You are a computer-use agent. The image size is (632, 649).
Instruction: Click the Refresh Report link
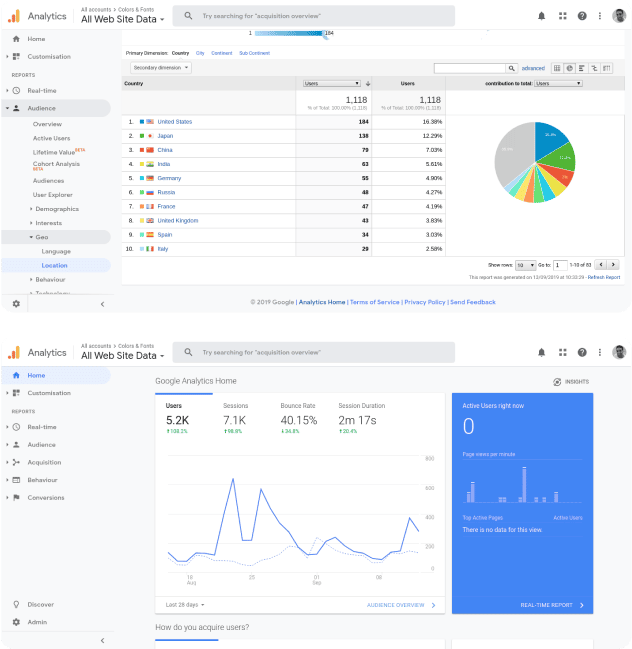(x=604, y=277)
